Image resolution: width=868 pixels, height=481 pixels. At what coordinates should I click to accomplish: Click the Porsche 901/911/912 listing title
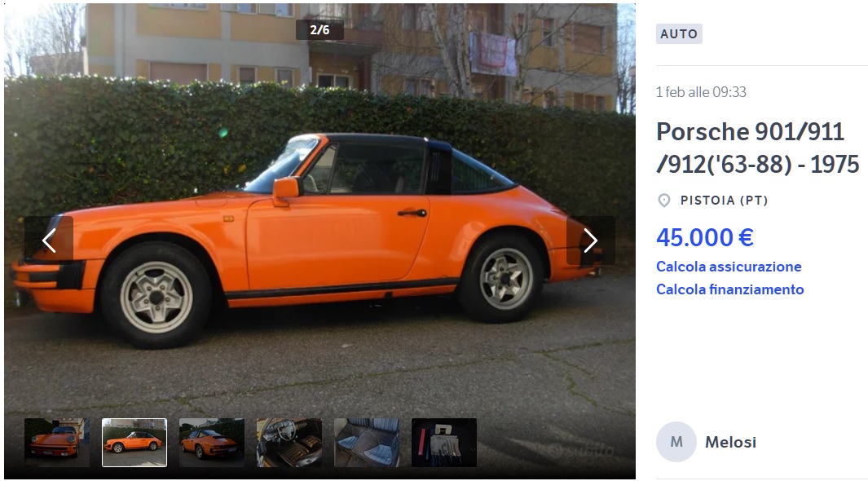coord(757,148)
